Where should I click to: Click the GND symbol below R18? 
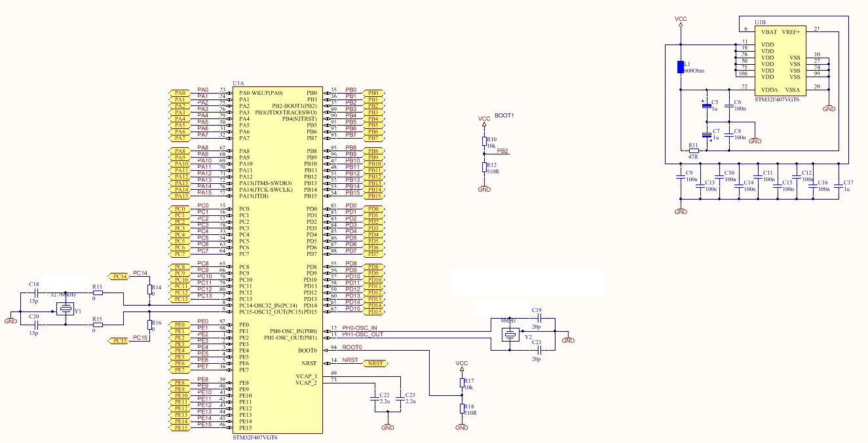[462, 425]
